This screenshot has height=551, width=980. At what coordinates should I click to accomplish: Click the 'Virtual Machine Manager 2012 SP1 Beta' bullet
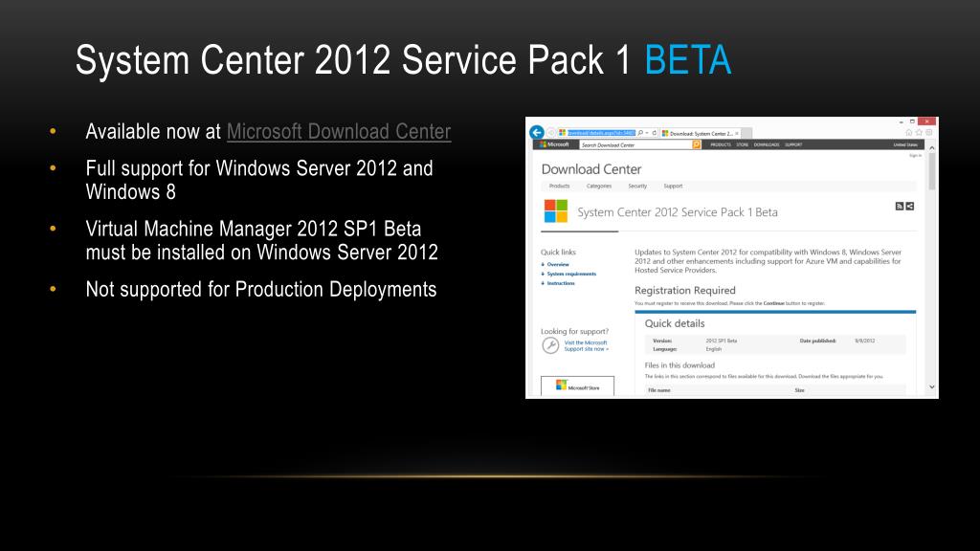point(261,240)
